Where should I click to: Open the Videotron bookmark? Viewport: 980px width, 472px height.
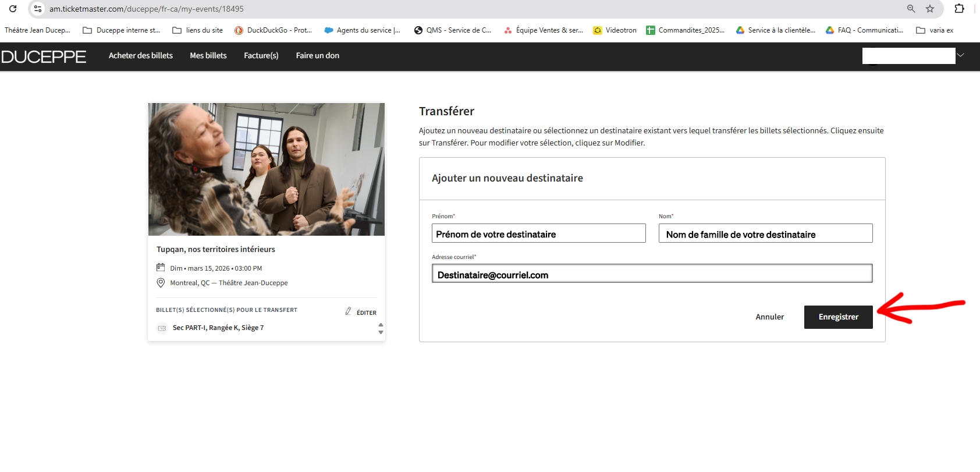615,30
